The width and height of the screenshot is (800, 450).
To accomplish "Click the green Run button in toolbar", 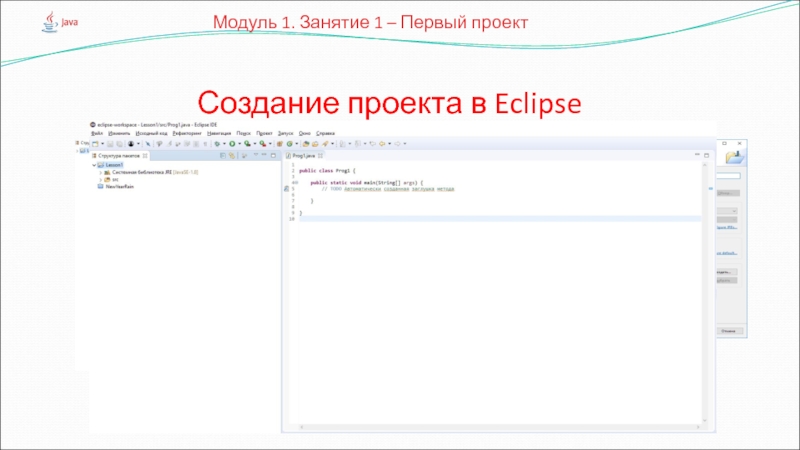I will tap(232, 144).
